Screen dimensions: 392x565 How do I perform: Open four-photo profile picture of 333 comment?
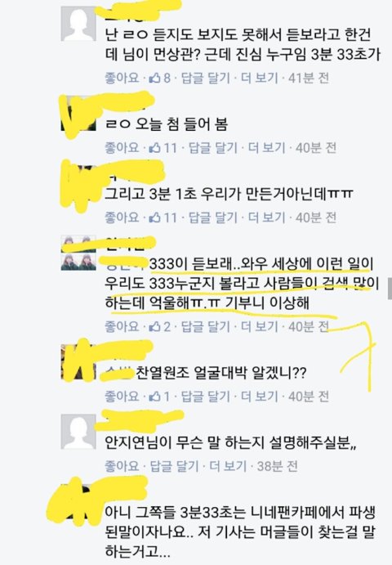point(78,253)
